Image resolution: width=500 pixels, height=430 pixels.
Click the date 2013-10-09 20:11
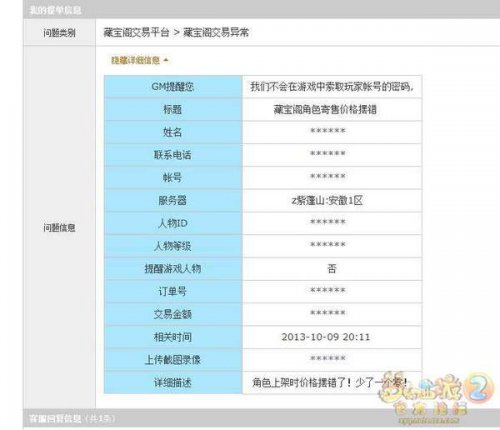tap(326, 337)
